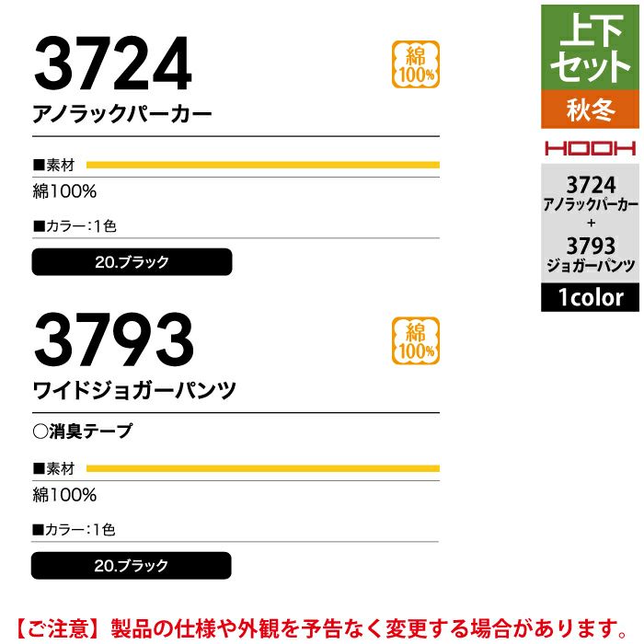Click 3724 アノラックパーカー in the grey set panel
The height and width of the screenshot is (644, 644).
(x=590, y=192)
